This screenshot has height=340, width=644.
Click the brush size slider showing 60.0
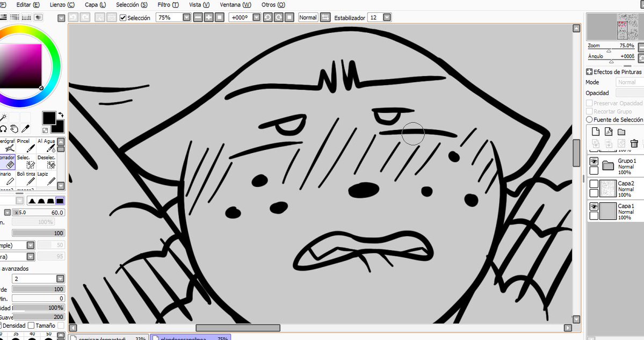pos(38,212)
